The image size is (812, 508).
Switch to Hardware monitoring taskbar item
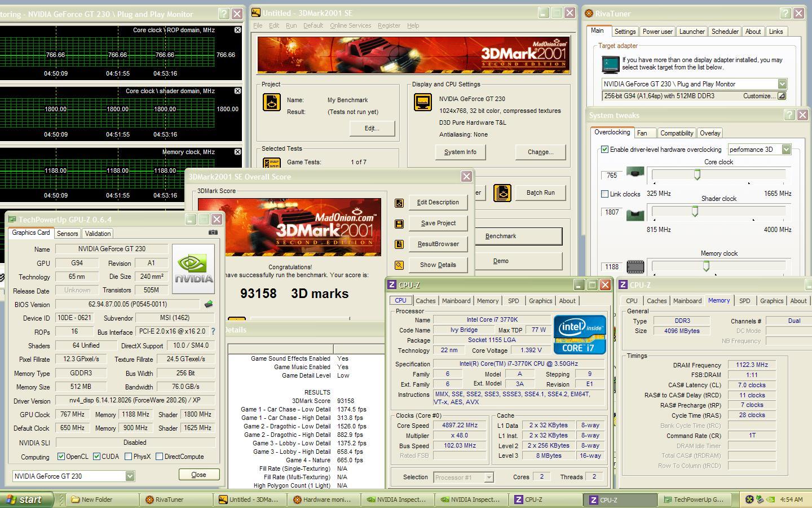click(325, 500)
